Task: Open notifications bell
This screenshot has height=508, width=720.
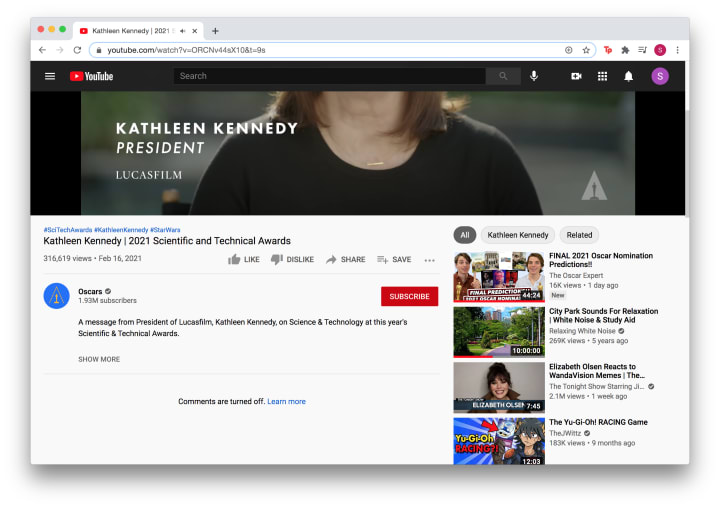Action: click(x=629, y=76)
